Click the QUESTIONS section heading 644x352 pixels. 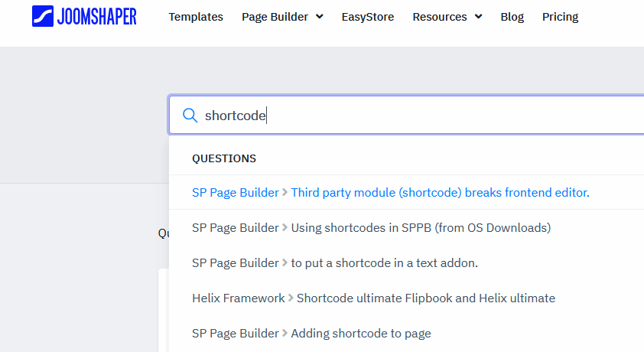pos(223,158)
